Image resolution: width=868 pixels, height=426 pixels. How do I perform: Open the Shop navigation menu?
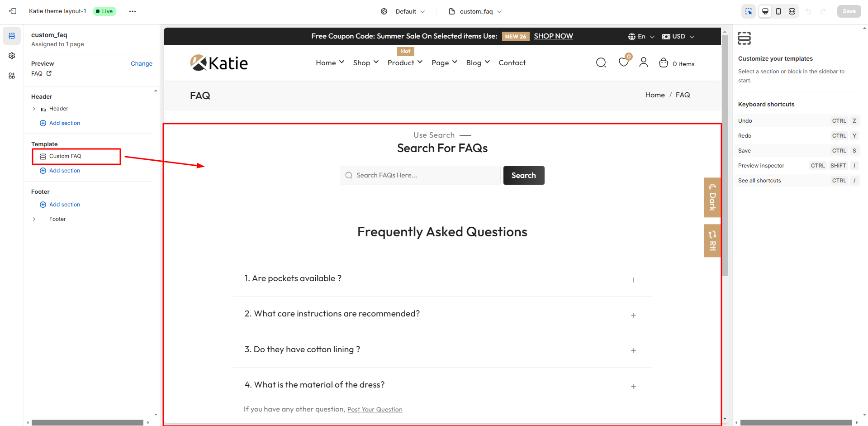click(365, 63)
